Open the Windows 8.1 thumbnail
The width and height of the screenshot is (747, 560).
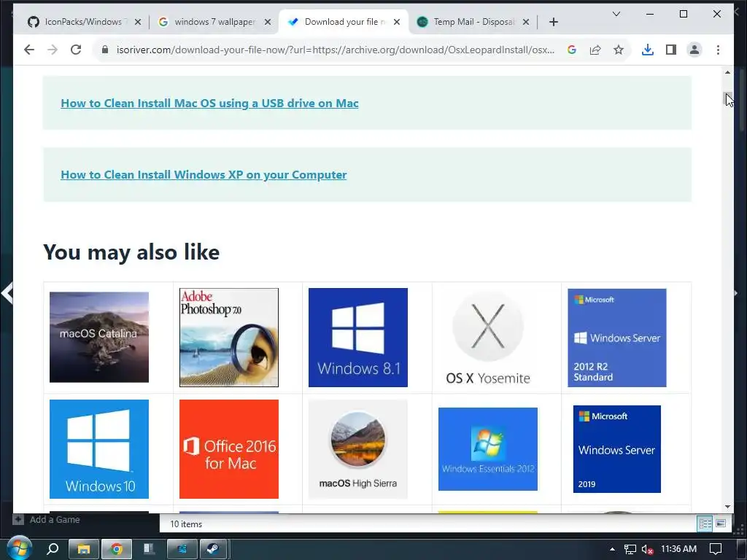click(357, 337)
